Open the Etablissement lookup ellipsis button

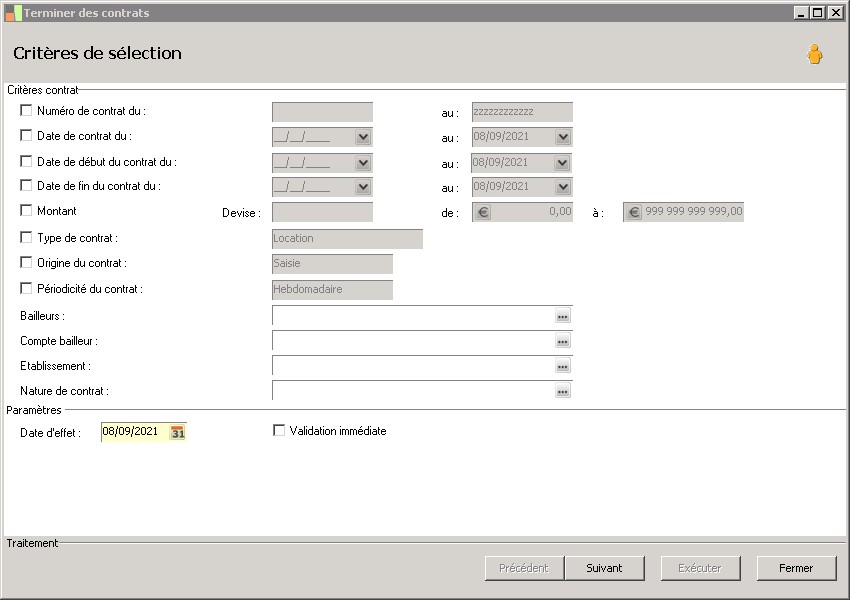563,366
